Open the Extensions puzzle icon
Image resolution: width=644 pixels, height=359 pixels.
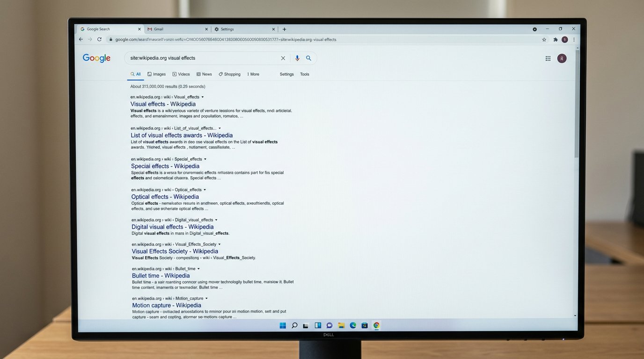click(x=556, y=40)
